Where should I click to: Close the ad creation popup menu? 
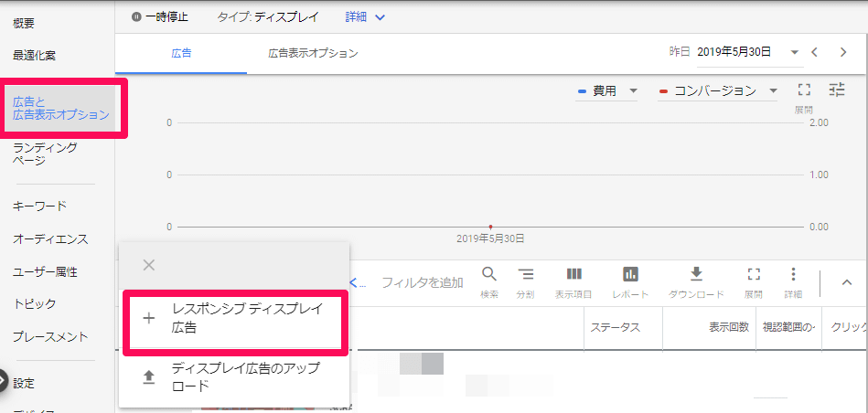click(x=149, y=265)
